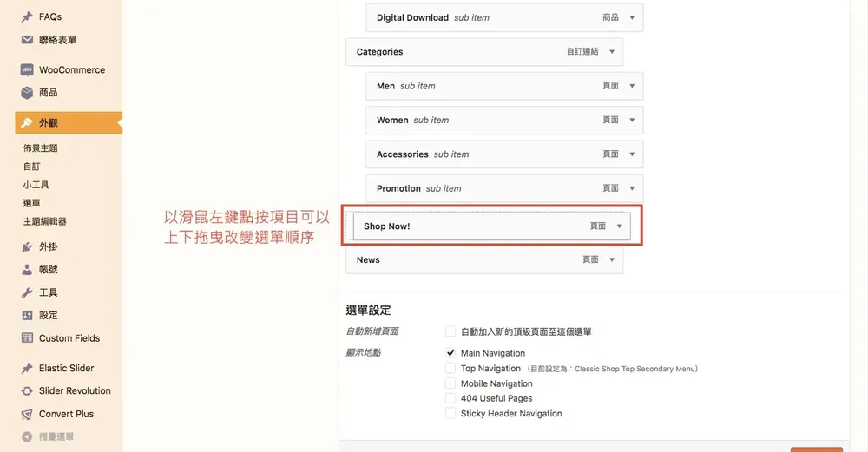Image resolution: width=868 pixels, height=452 pixels.
Task: Enable auto-add new top-level pages checkbox
Action: click(450, 331)
